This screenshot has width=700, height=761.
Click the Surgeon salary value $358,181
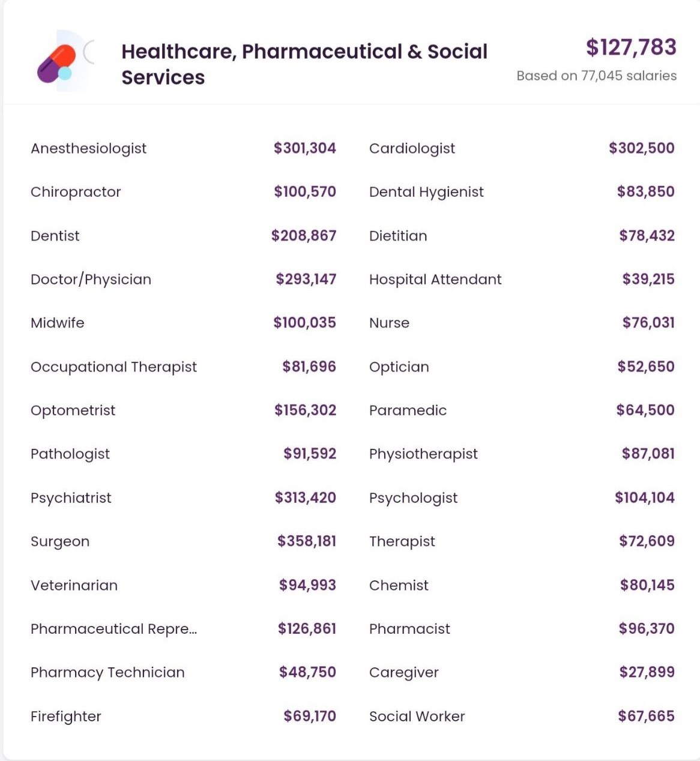click(x=306, y=541)
